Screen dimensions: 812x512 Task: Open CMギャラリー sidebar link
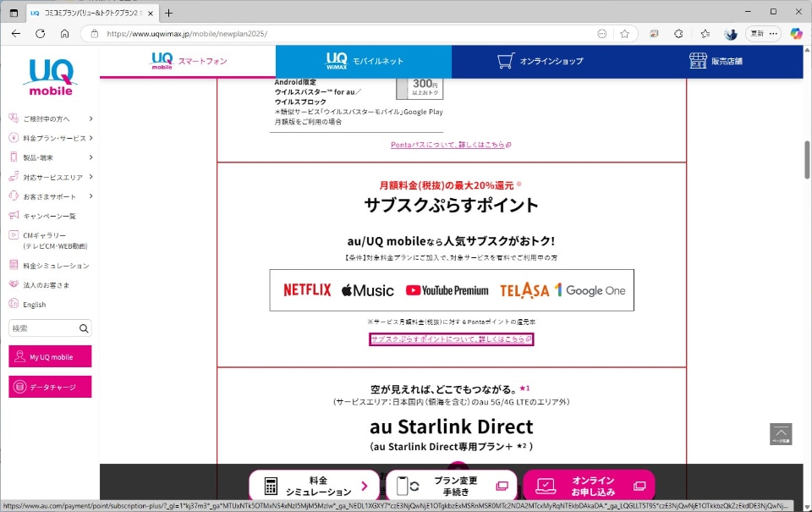[x=49, y=240]
